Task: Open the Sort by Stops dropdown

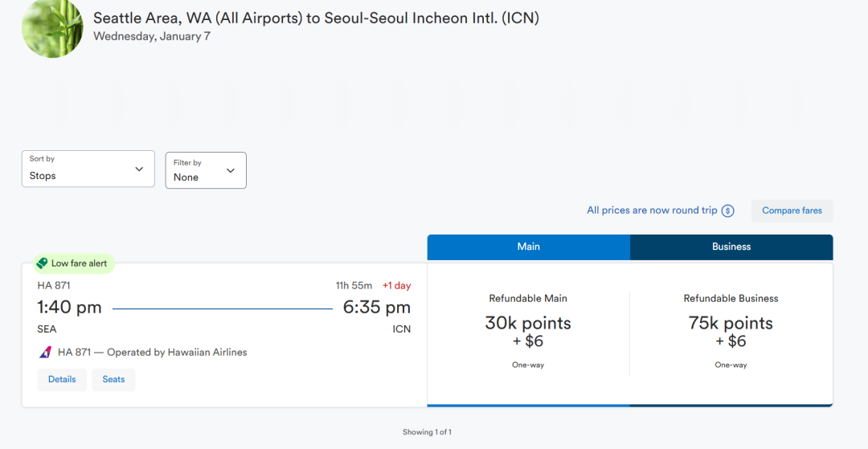Action: pyautogui.click(x=88, y=169)
